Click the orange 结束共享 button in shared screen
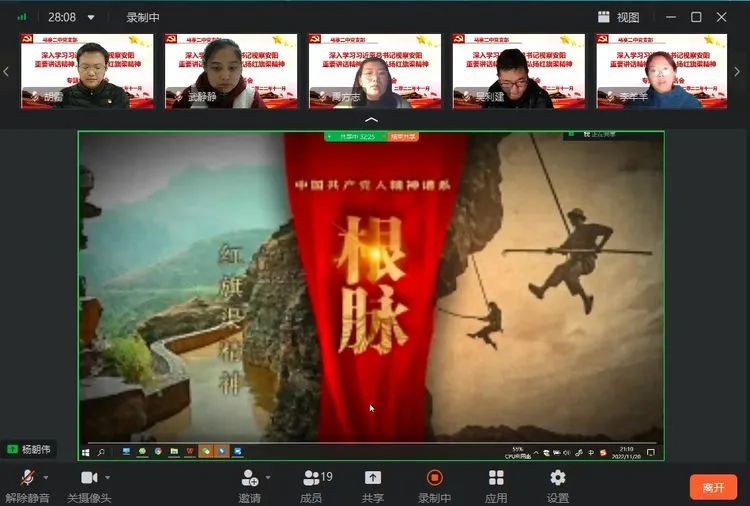 pyautogui.click(x=403, y=137)
